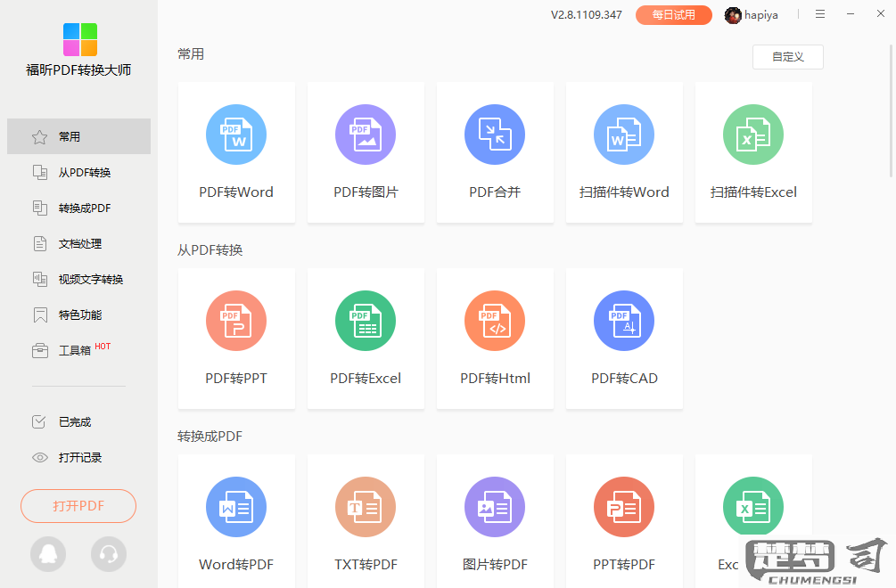The height and width of the screenshot is (588, 896).
Task: Click the hapiya user avatar
Action: (733, 15)
